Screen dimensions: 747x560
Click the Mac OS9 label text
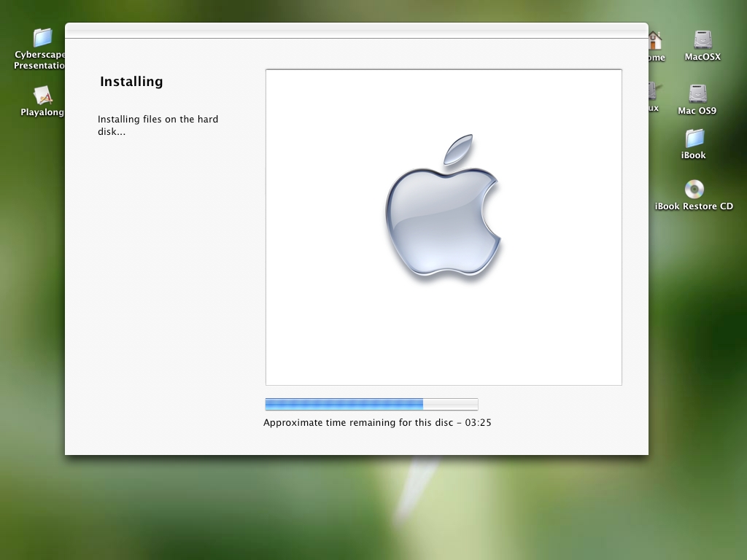pyautogui.click(x=697, y=111)
